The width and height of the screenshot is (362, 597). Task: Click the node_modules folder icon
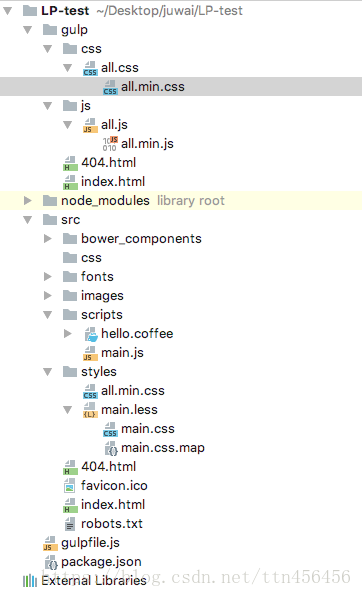click(50, 201)
